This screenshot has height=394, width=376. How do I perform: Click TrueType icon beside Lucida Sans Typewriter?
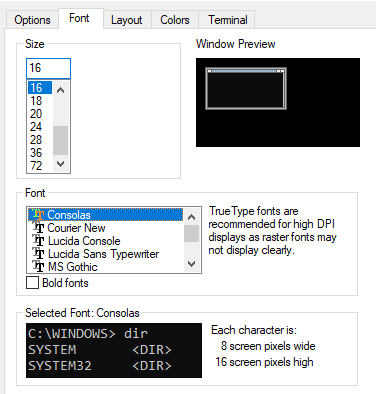(38, 254)
